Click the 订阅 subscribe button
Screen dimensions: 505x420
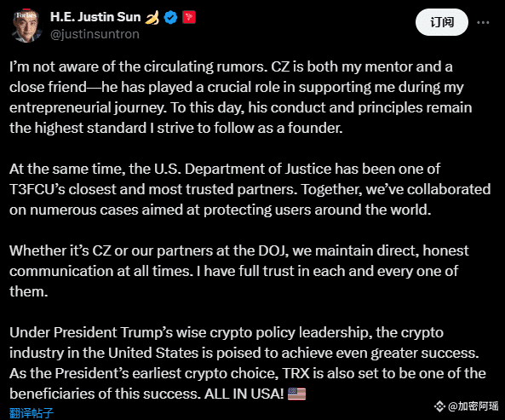(442, 22)
